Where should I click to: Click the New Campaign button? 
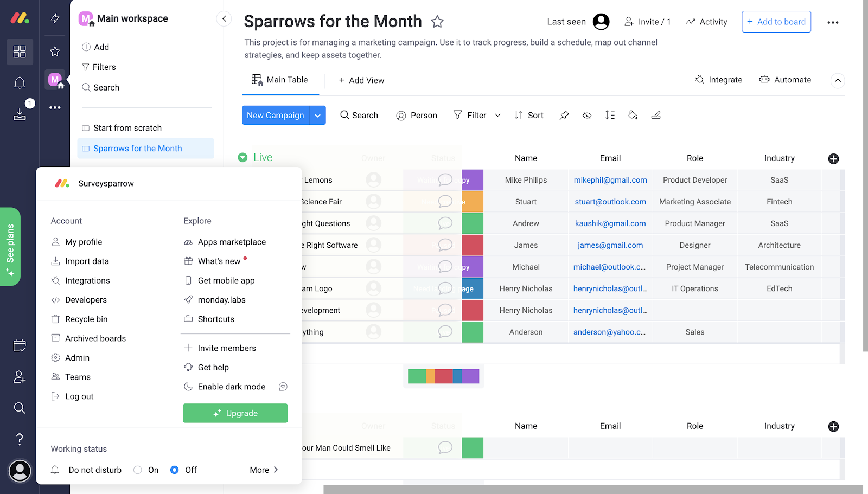click(x=276, y=116)
